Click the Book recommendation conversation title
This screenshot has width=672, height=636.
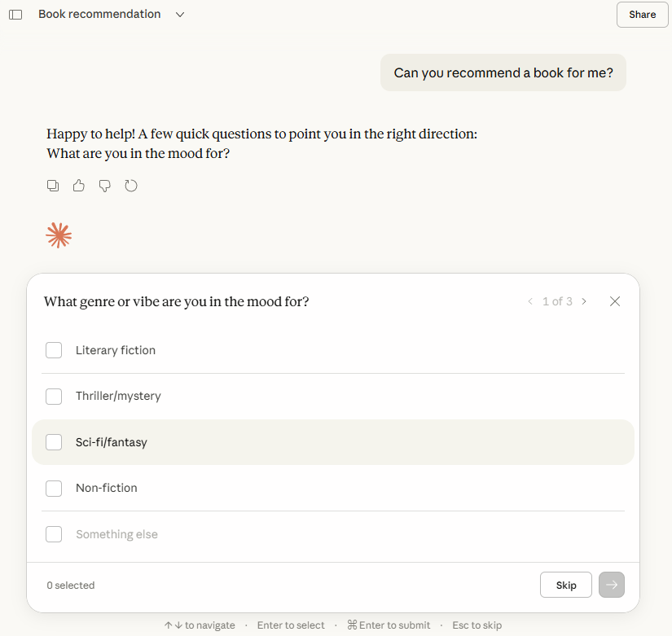99,14
